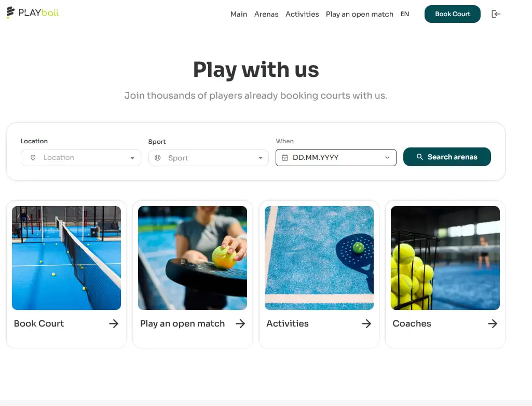This screenshot has height=406, width=532.
Task: Click the arrow next to Activities card
Action: pos(366,323)
